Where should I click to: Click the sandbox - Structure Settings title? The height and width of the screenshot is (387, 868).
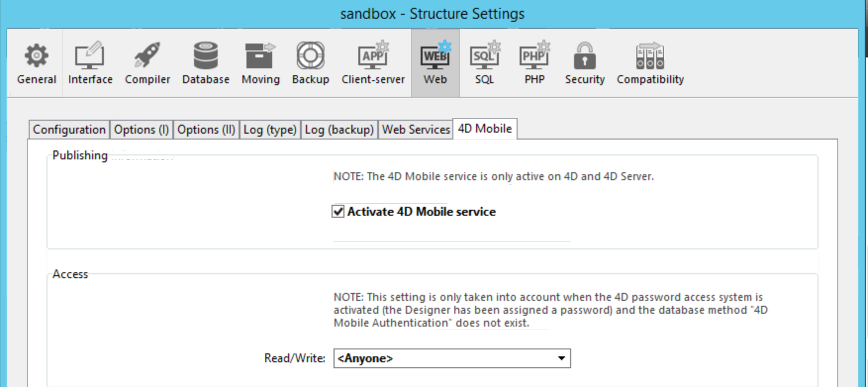[432, 14]
